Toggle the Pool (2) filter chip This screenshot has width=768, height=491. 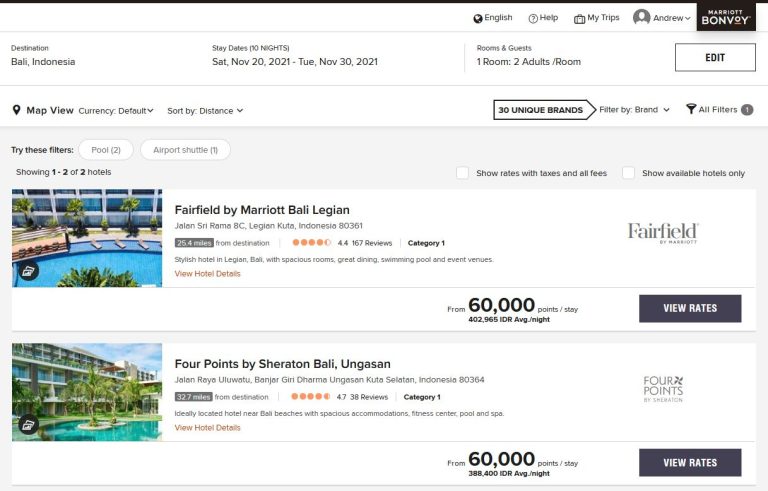106,150
